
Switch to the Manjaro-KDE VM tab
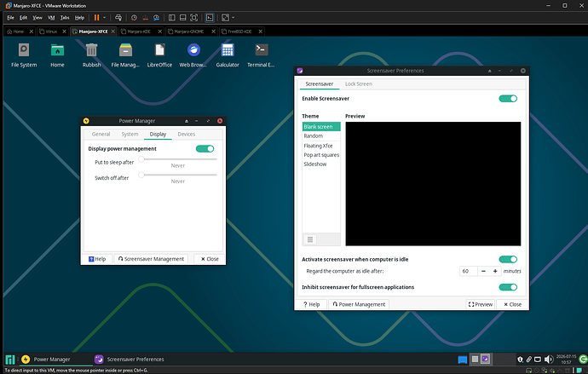tap(140, 32)
